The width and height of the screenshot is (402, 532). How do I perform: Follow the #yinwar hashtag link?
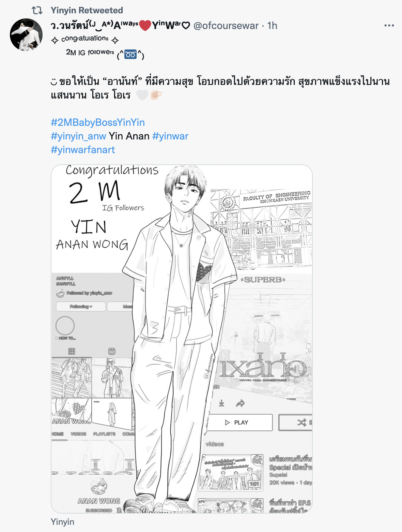tap(170, 136)
